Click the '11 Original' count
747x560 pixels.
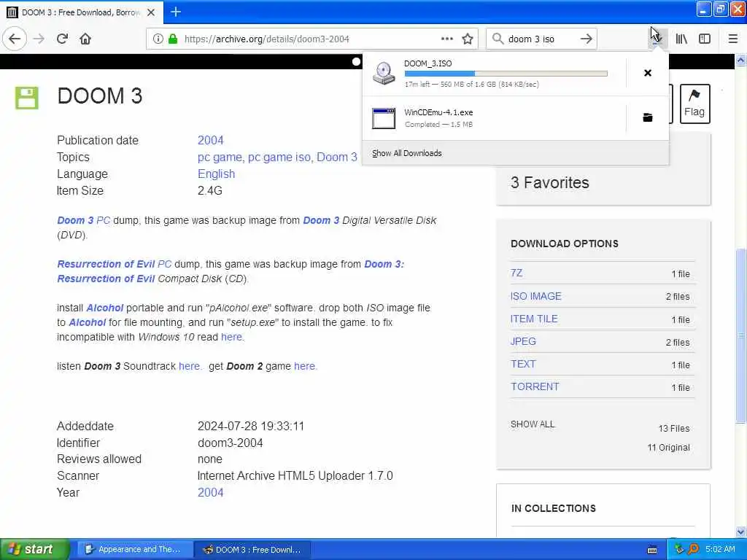[x=668, y=447]
